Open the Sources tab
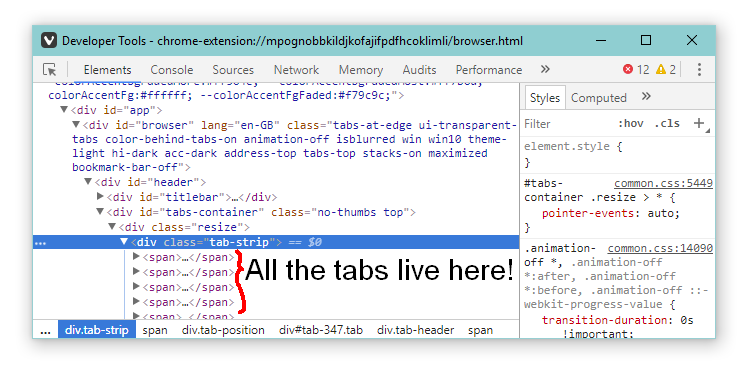Image resolution: width=750 pixels, height=378 pixels. [233, 70]
